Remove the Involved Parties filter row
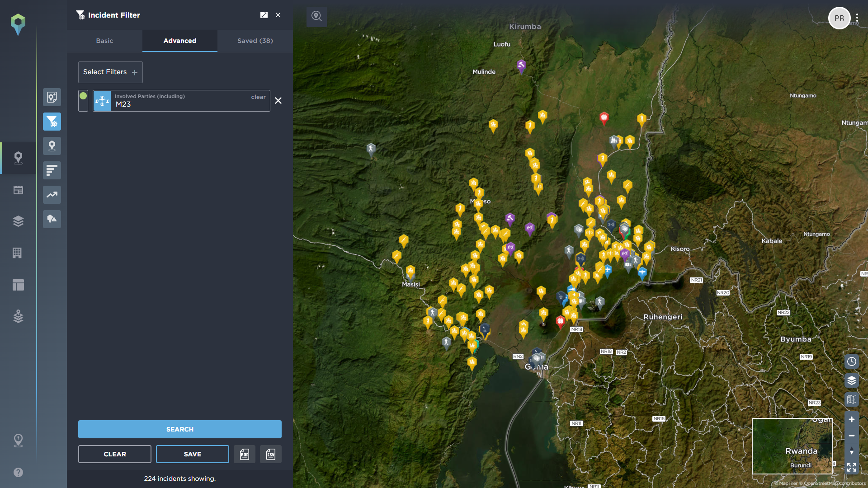 [x=278, y=101]
